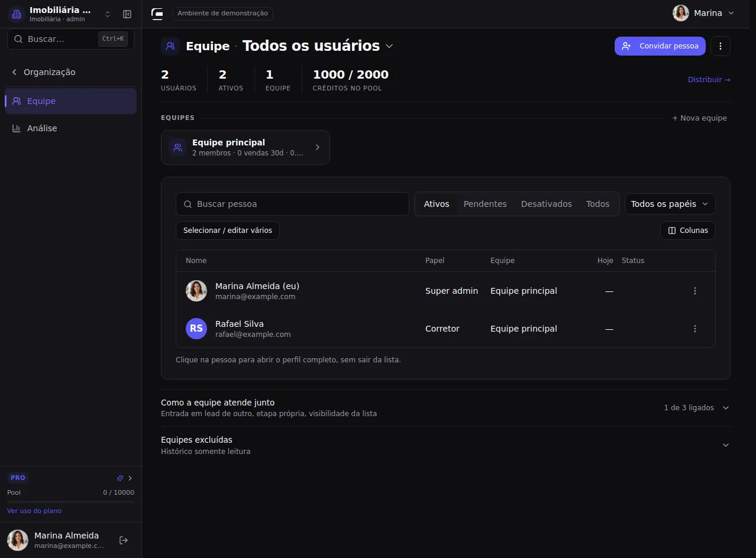Click the Ctrl+K shortcut badge

pos(113,39)
